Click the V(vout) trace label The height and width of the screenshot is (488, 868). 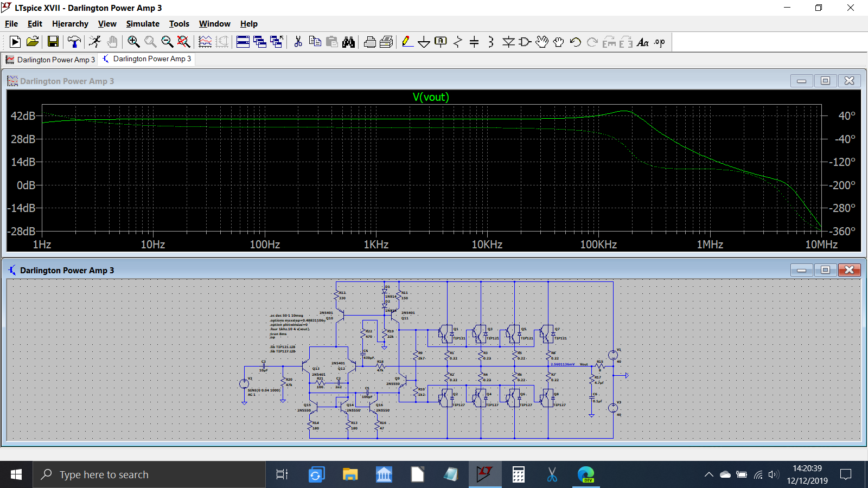(x=431, y=97)
